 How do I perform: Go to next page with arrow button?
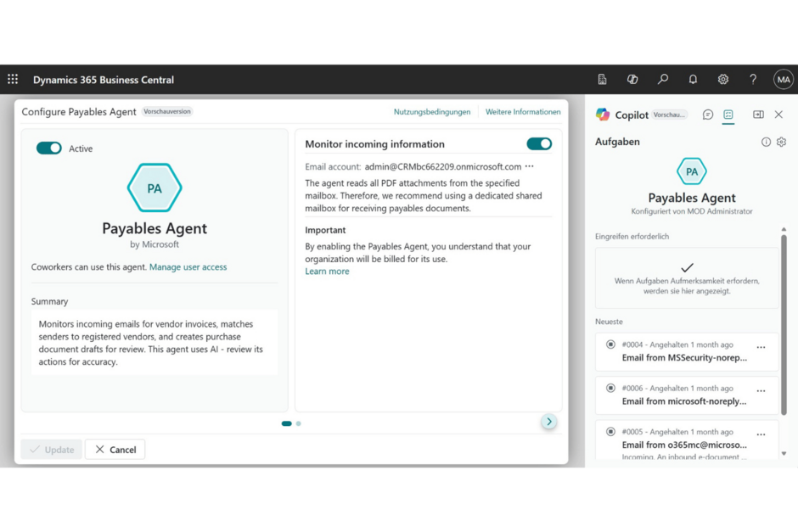click(x=549, y=422)
